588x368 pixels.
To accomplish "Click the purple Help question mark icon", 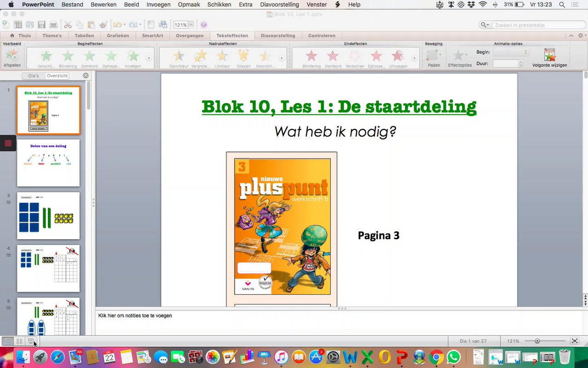I will point(204,25).
